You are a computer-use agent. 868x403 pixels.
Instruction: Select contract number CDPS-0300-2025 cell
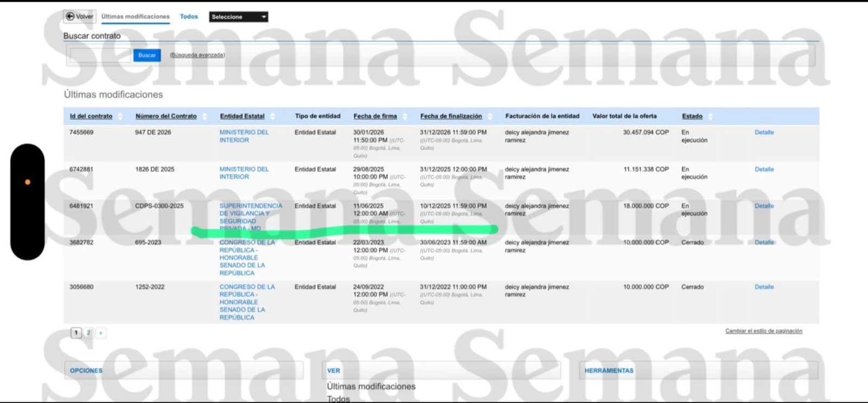159,206
